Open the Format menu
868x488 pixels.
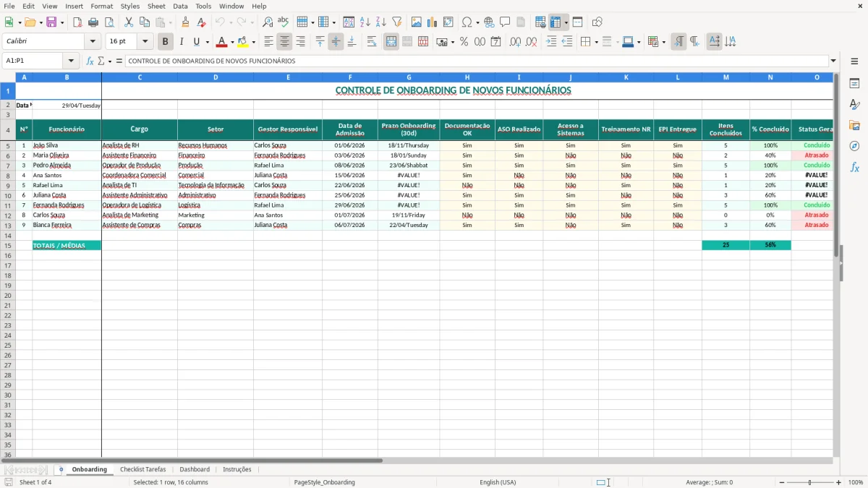[x=101, y=6]
